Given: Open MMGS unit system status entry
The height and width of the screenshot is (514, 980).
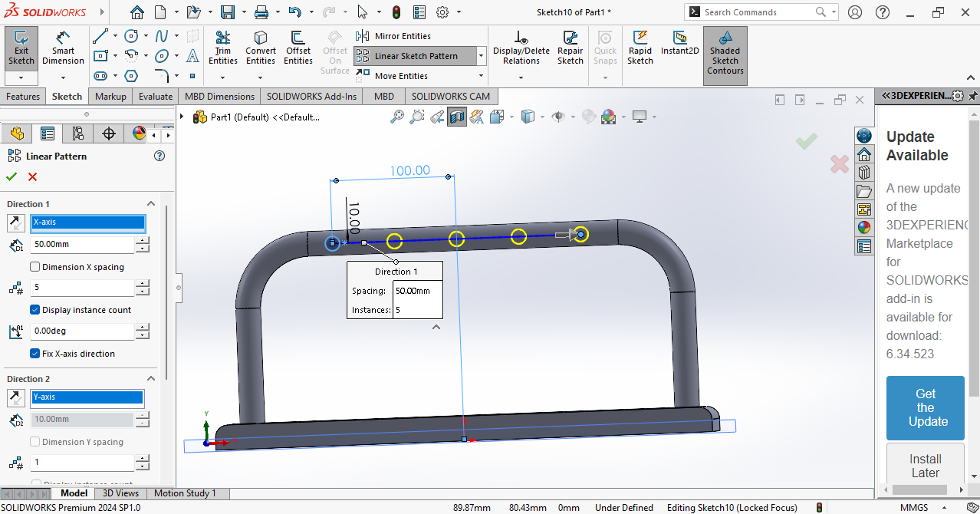Looking at the screenshot, I should [914, 507].
